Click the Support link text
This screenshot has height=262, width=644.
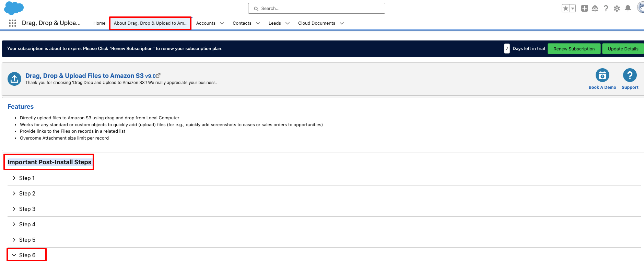pyautogui.click(x=630, y=87)
